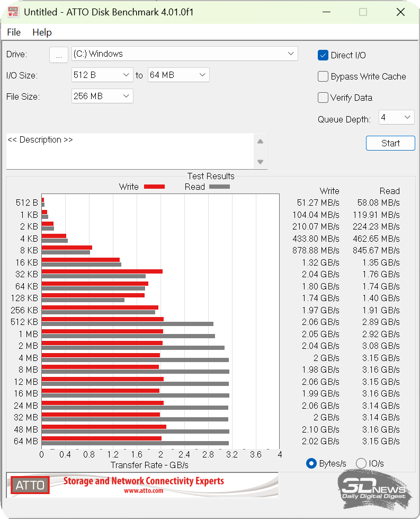Viewport: 420px width, 519px height.
Task: Enable Bypass Write Cache option
Action: (323, 76)
